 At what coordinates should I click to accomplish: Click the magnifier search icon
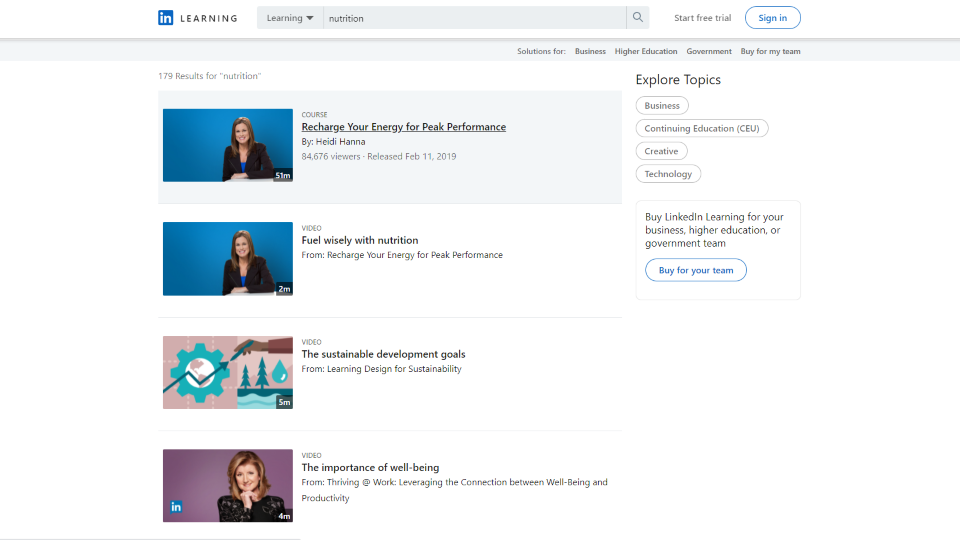[637, 18]
